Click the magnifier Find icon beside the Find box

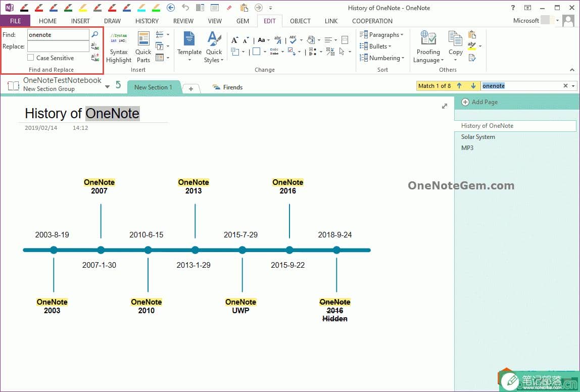(95, 34)
